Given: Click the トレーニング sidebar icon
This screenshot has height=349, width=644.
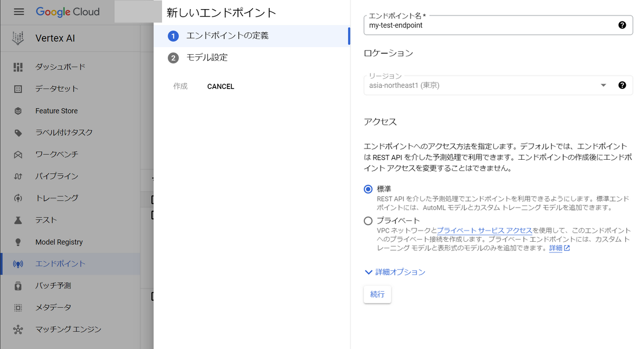Looking at the screenshot, I should coord(18,198).
